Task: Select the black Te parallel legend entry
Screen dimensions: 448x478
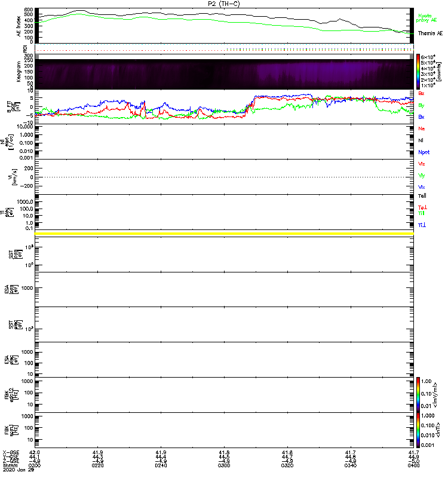Action: click(x=422, y=196)
